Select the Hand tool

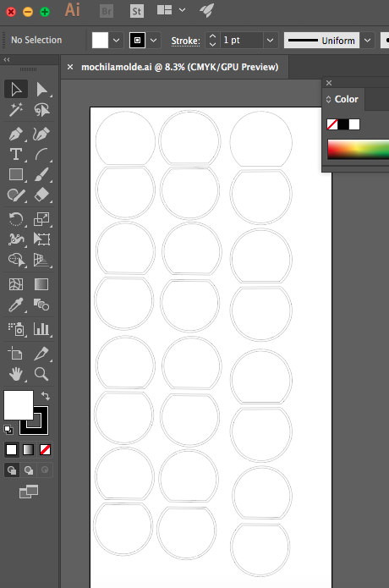[x=16, y=374]
